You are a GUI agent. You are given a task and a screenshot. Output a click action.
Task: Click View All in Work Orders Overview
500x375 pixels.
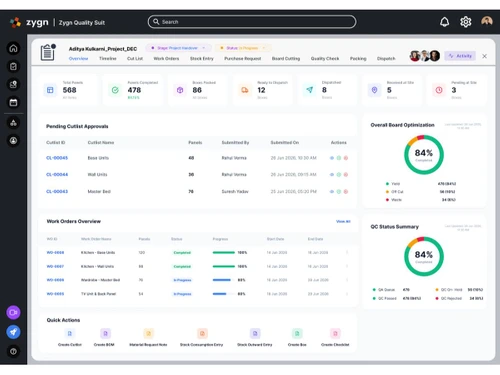point(343,221)
